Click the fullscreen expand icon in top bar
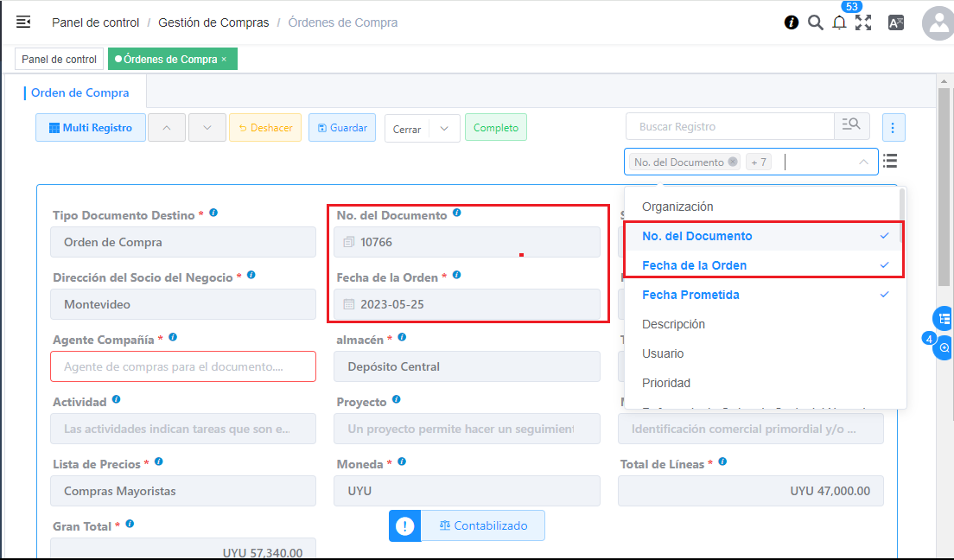The height and width of the screenshot is (560, 954). pyautogui.click(x=862, y=23)
